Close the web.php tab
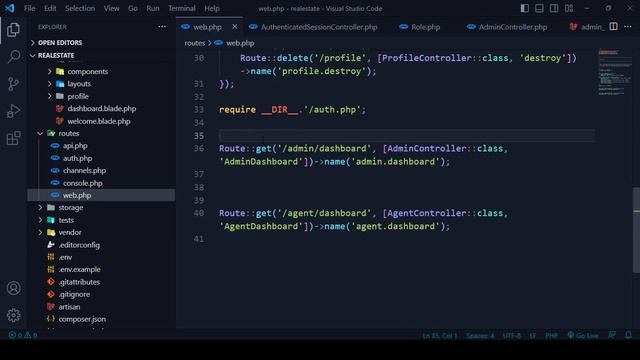This screenshot has width=640, height=360. click(x=235, y=27)
